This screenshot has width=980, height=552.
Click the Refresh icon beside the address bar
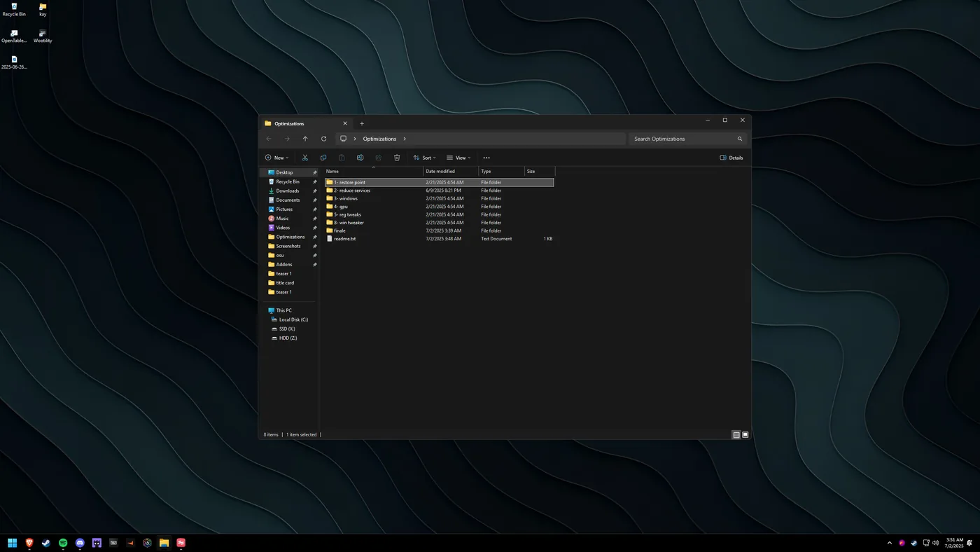323,139
